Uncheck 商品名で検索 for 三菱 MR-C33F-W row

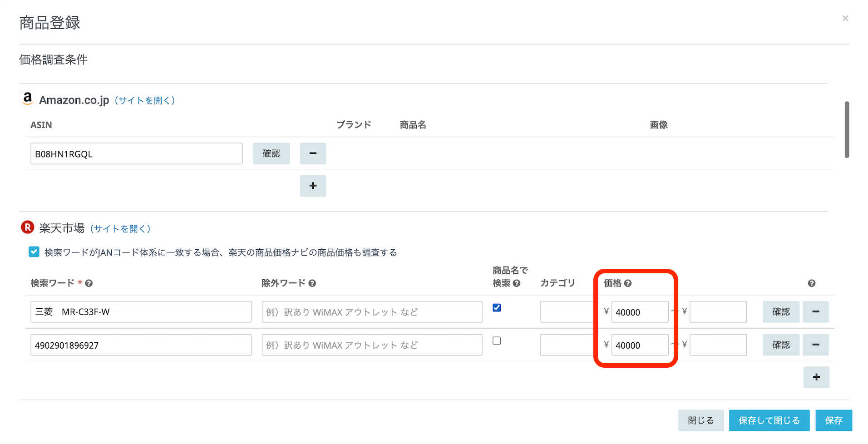(497, 308)
